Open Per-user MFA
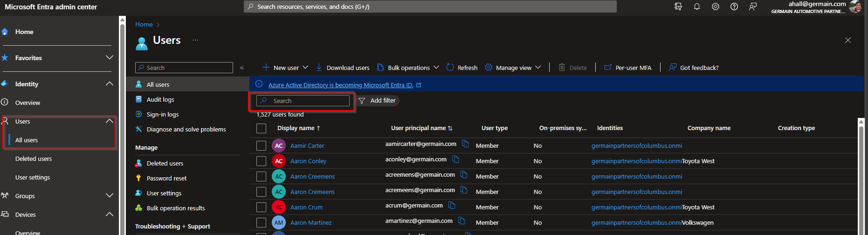The height and width of the screenshot is (235, 868). coord(628,68)
